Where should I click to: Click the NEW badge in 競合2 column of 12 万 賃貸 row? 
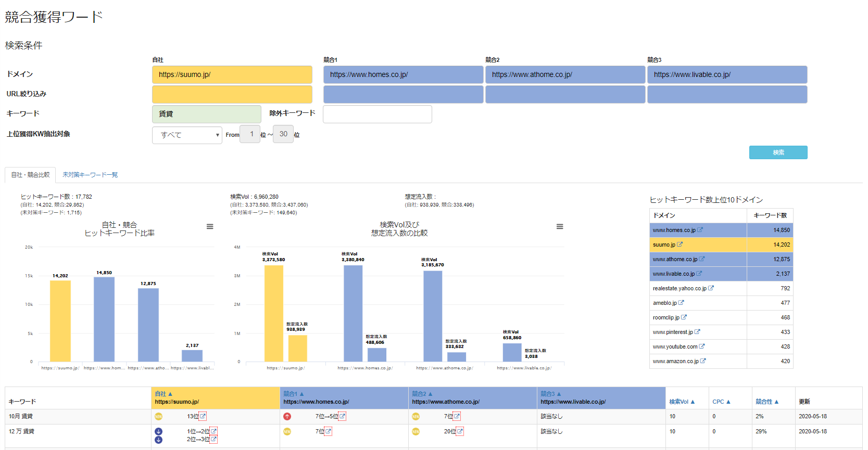[416, 431]
